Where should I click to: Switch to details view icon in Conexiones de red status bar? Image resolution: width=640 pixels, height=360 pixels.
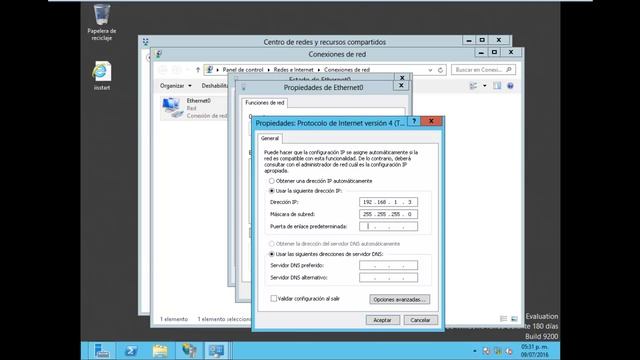504,319
